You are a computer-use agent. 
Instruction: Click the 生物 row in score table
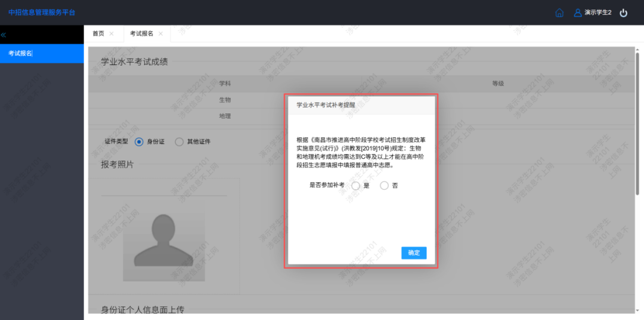pos(225,100)
